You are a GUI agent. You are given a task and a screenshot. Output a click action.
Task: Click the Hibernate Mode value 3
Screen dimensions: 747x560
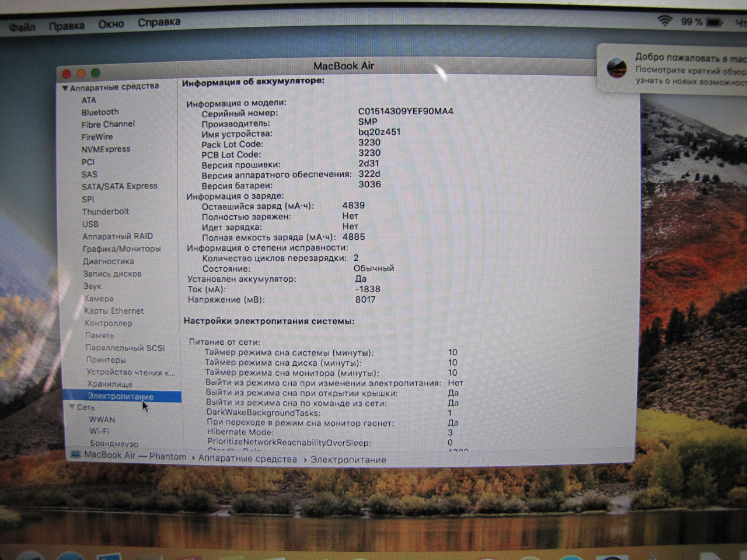pyautogui.click(x=450, y=433)
